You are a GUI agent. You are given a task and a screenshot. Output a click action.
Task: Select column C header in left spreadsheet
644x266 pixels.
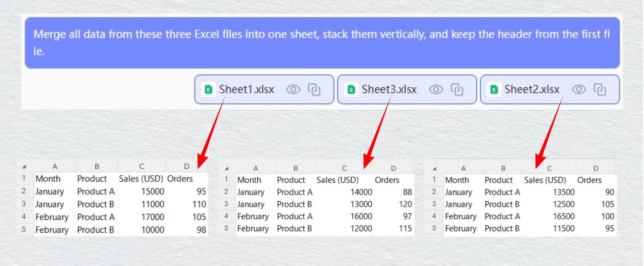coord(142,166)
